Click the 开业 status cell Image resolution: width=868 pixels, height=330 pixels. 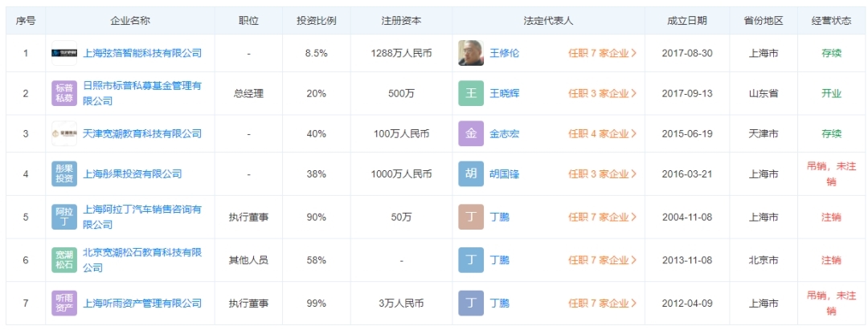pos(832,93)
